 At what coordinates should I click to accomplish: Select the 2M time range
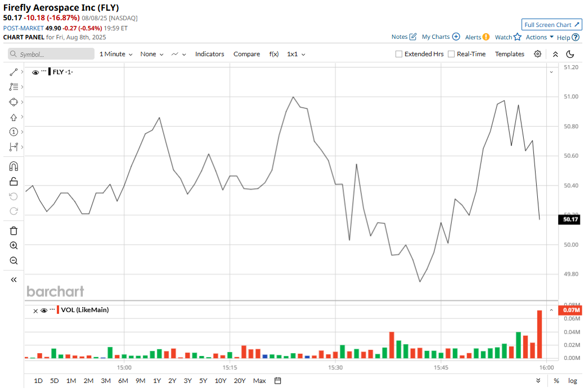click(x=88, y=381)
